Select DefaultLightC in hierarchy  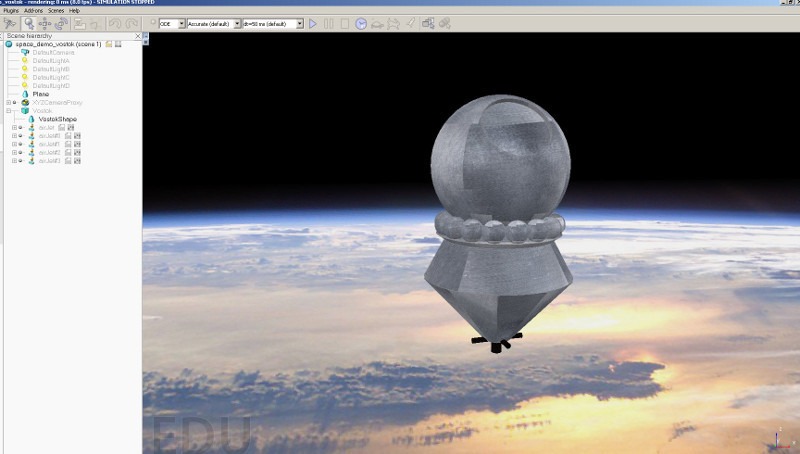tap(51, 78)
